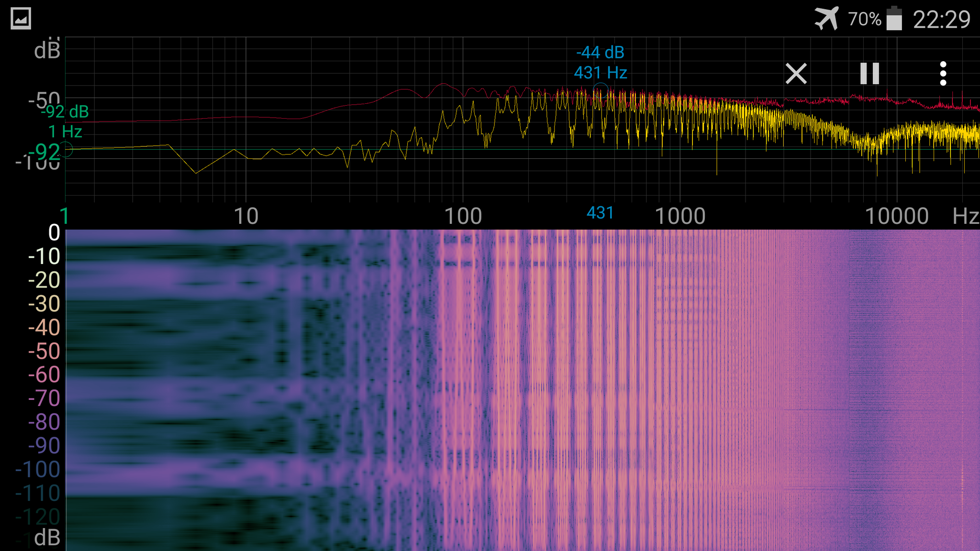Tap the screenshot notification icon

21,19
